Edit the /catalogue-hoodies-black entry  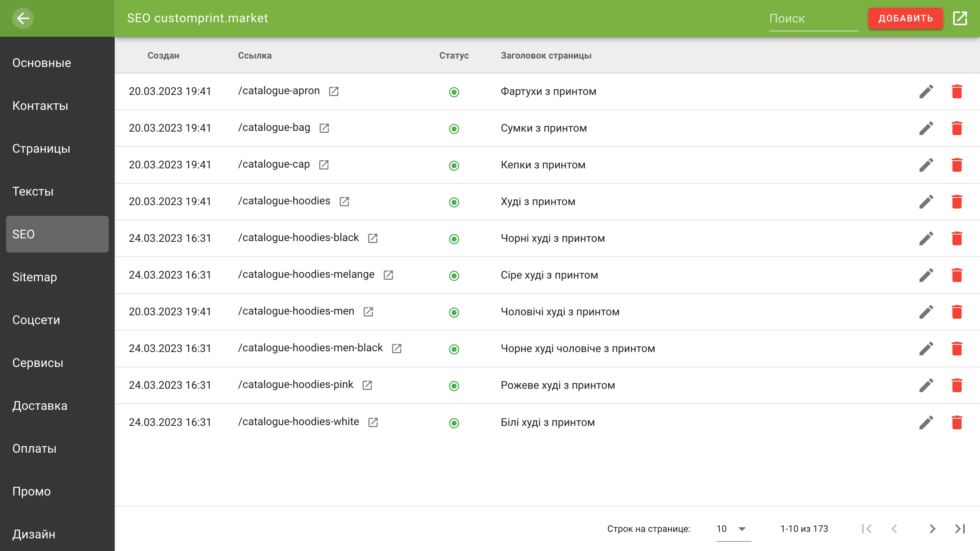click(926, 238)
